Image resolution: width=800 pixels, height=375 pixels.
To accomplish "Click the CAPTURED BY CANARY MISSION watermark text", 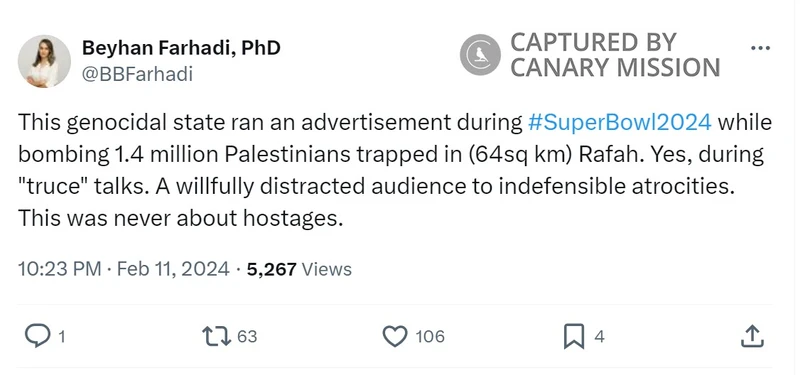I will tap(615, 55).
